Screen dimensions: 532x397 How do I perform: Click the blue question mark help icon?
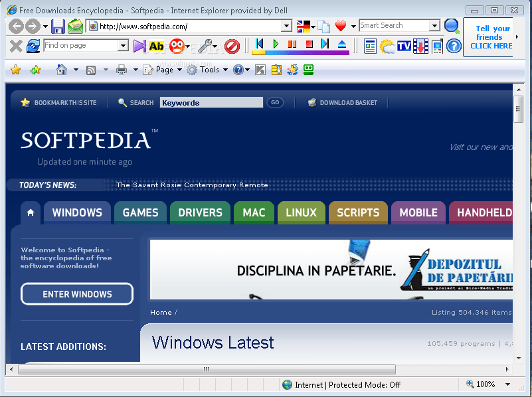coord(454,46)
